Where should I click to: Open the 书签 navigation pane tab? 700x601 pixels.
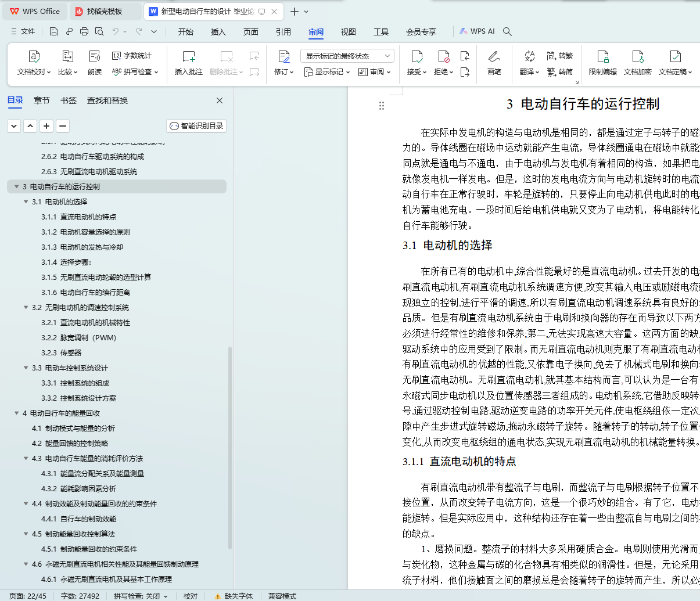pos(69,100)
